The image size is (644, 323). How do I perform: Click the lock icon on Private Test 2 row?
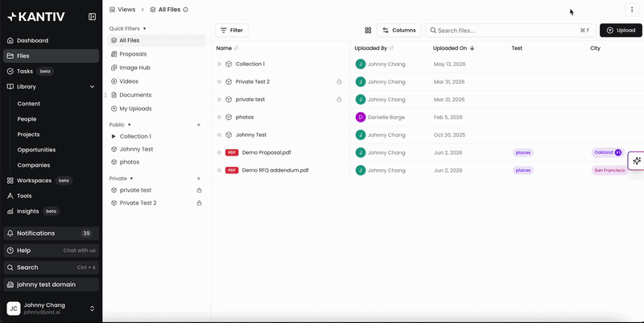(x=339, y=82)
